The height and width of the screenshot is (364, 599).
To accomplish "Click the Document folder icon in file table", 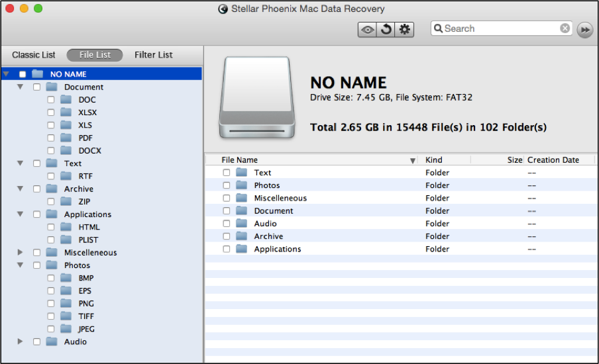I will click(241, 210).
